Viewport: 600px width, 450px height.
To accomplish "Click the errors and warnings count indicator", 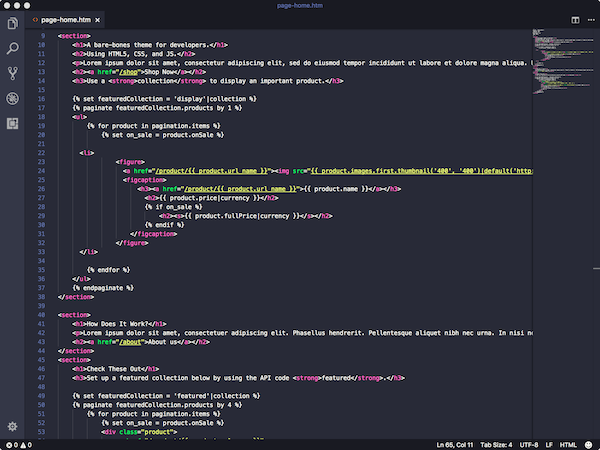I will tap(19, 445).
